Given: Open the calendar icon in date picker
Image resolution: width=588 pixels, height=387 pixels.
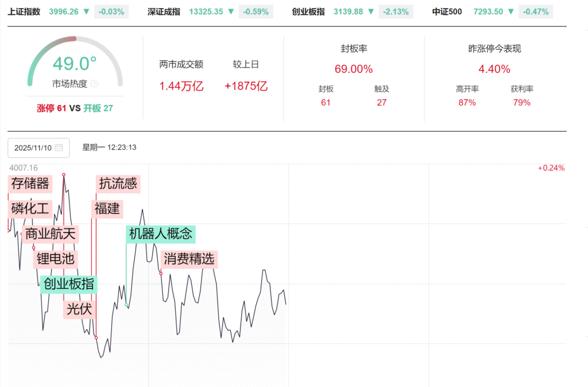Looking at the screenshot, I should 59,148.
